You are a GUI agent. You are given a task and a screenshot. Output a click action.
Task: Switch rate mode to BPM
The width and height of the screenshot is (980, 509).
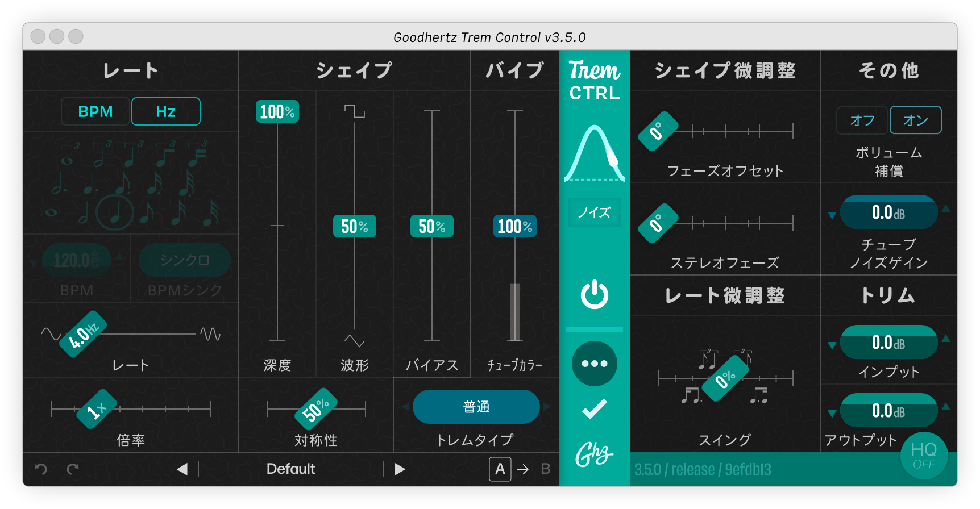click(95, 111)
